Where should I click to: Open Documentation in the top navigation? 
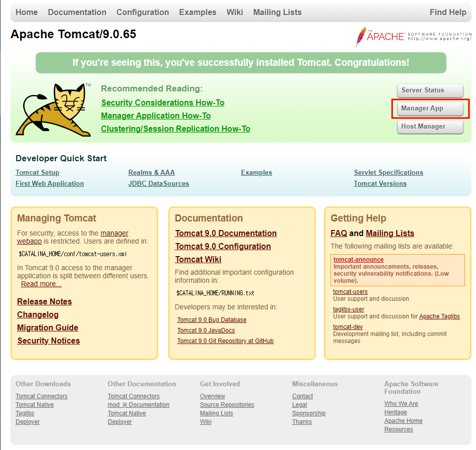[77, 12]
